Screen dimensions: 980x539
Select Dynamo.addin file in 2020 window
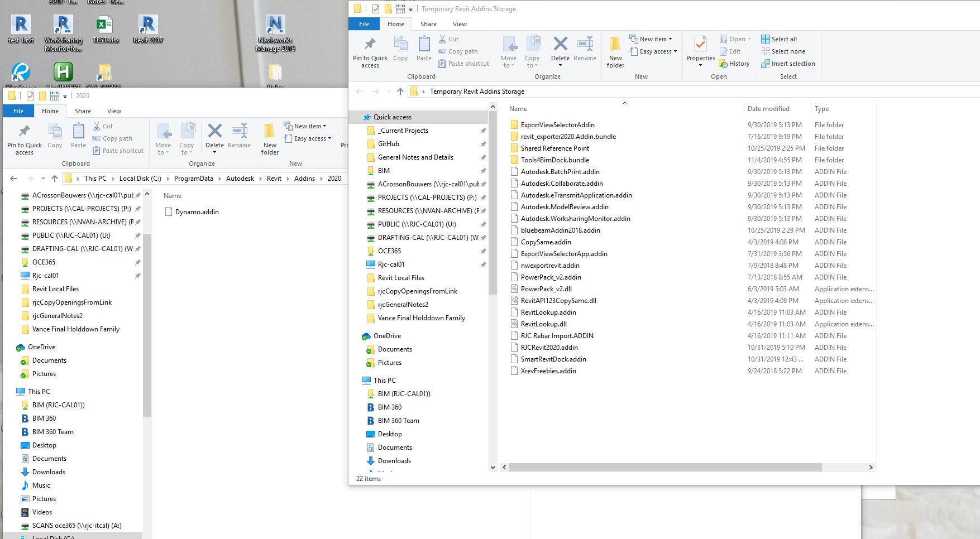(191, 212)
